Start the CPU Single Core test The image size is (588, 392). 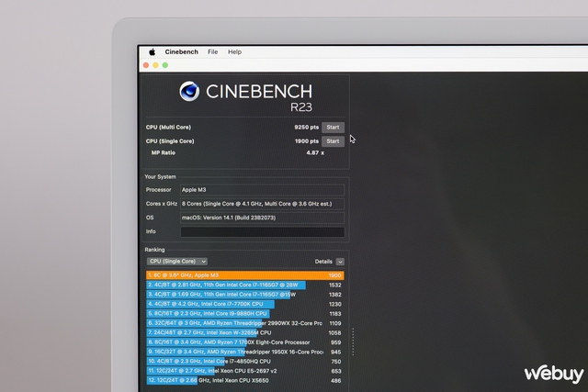(333, 141)
